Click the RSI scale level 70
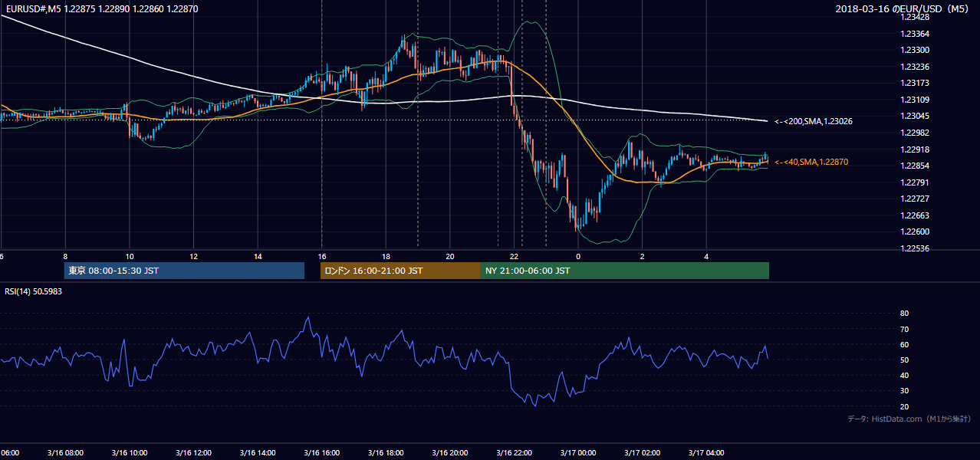Viewport: 980px width, 460px height. pos(904,329)
